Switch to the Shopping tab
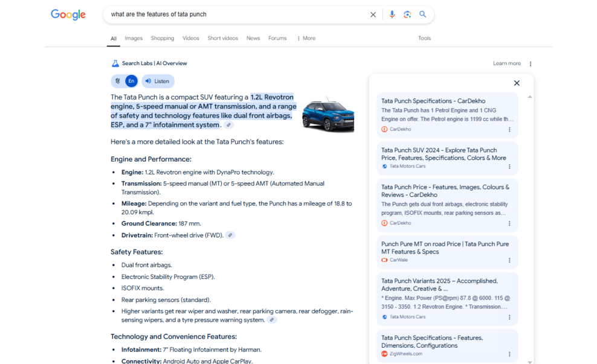The image size is (597, 364). click(x=163, y=38)
